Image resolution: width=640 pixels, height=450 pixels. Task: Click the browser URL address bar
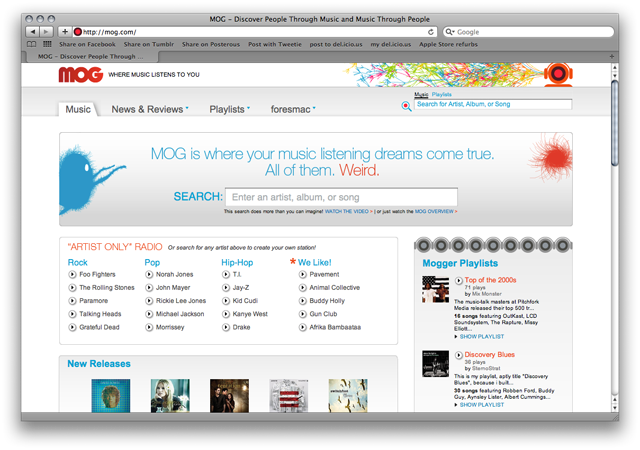click(255, 32)
